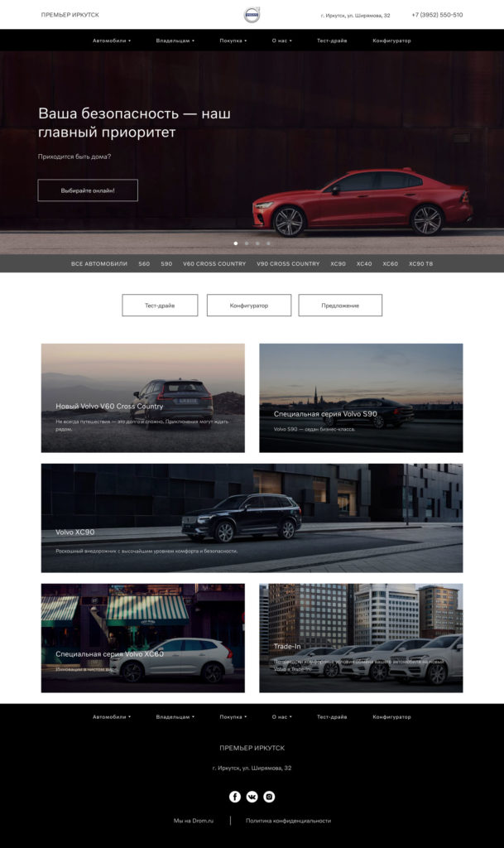
Task: Expand Владельцам dropdown in top navigation
Action: (175, 41)
